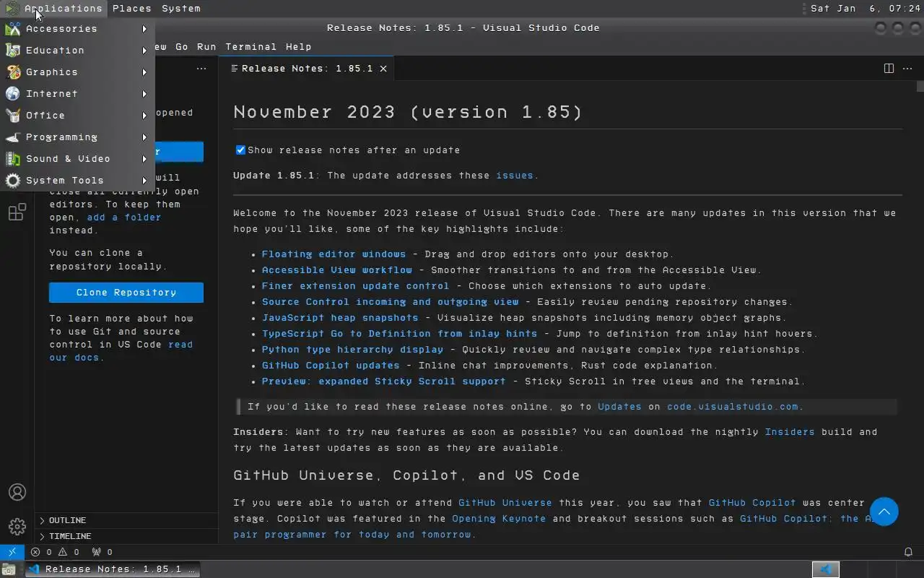Open the Finer extension update control link
Screen dimensions: 924x578
click(355, 286)
